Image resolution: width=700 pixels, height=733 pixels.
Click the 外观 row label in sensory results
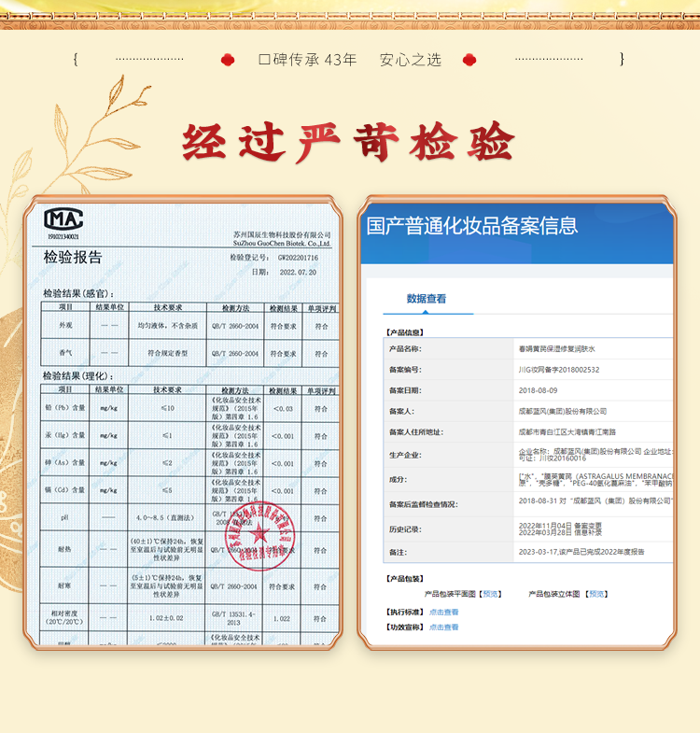click(x=65, y=325)
